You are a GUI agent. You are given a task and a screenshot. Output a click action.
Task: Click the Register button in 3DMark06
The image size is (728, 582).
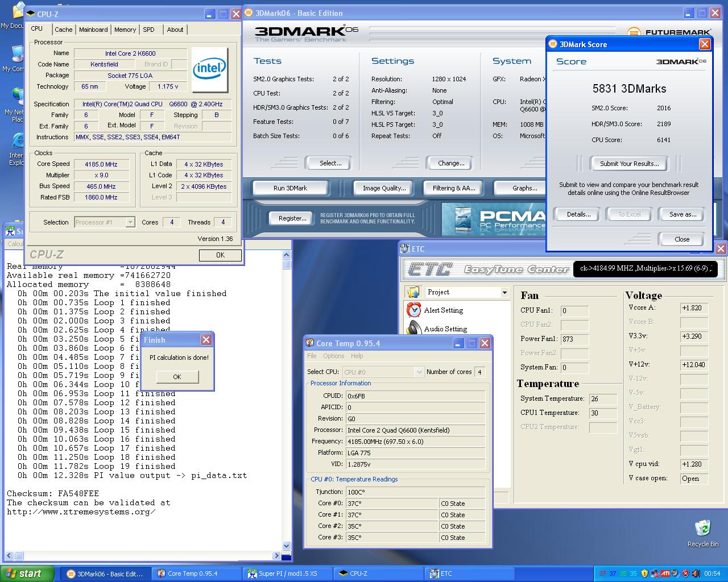(292, 218)
